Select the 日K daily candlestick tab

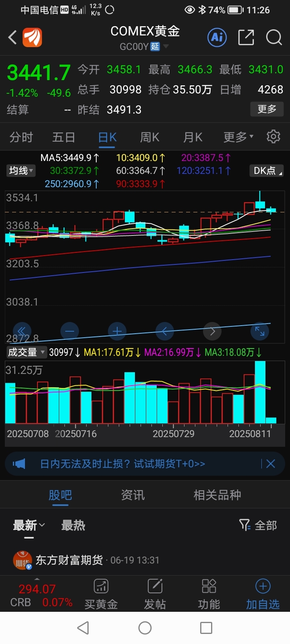pyautogui.click(x=107, y=137)
